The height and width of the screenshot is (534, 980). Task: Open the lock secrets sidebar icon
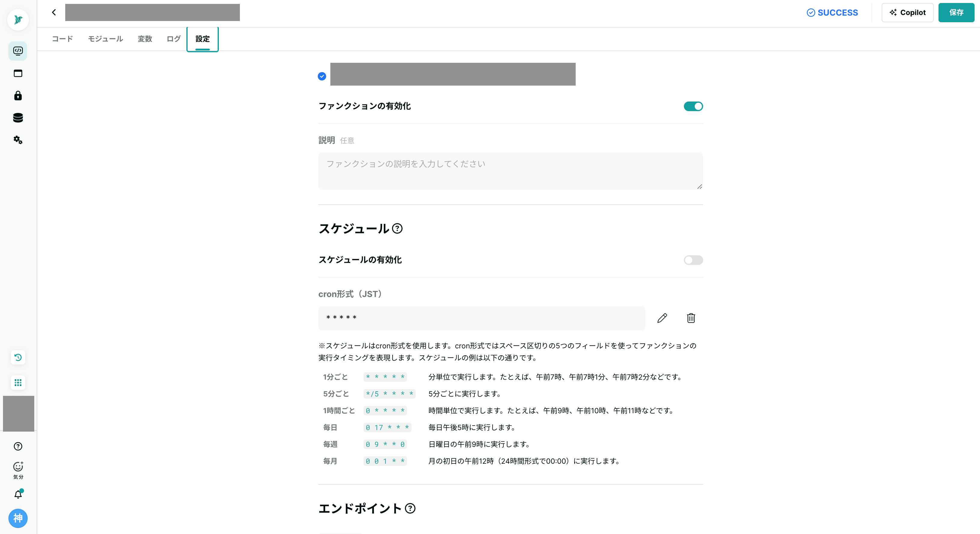pos(18,96)
